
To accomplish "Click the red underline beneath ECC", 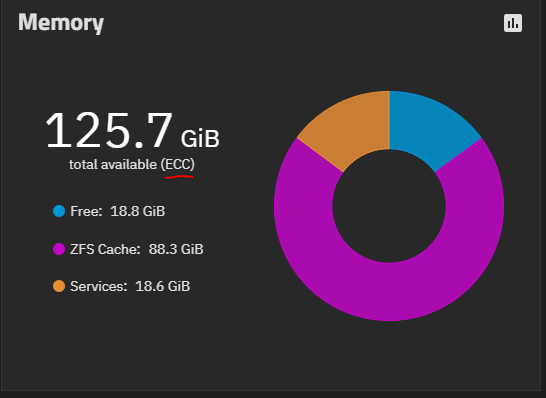I will click(179, 177).
